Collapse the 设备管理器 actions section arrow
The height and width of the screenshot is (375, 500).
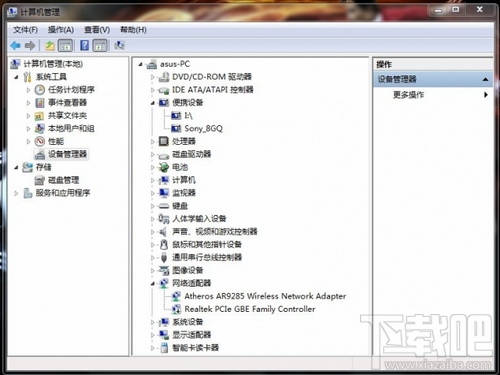[485, 79]
